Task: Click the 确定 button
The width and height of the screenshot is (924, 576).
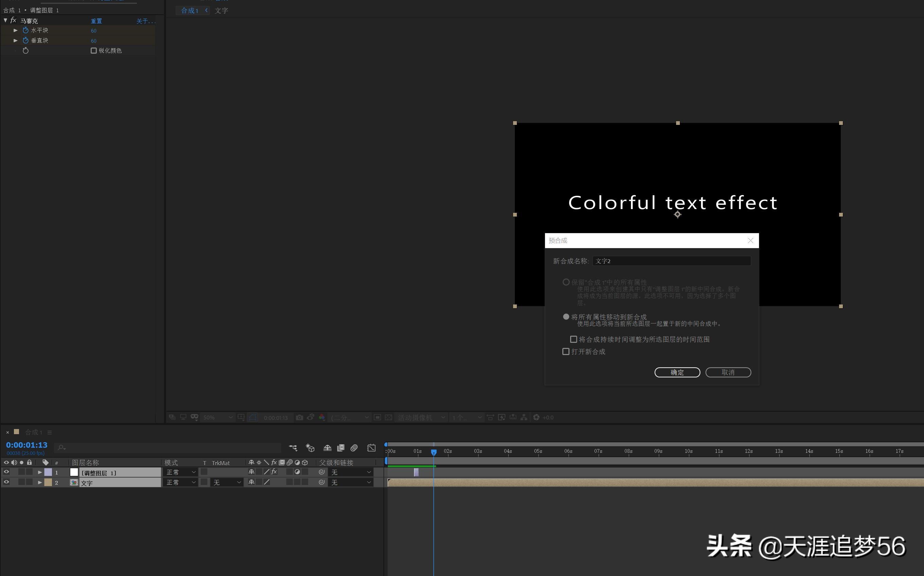Action: coord(677,372)
